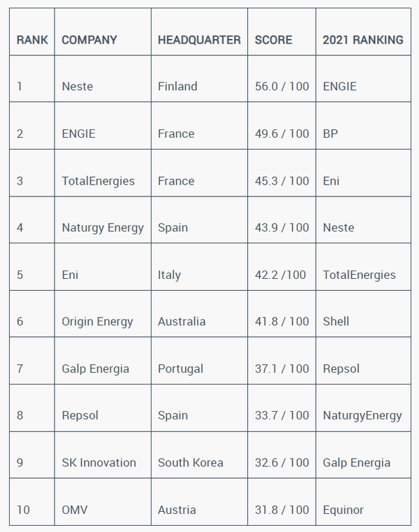Select the HEADQUARTER column header
The height and width of the screenshot is (532, 419).
click(x=199, y=40)
